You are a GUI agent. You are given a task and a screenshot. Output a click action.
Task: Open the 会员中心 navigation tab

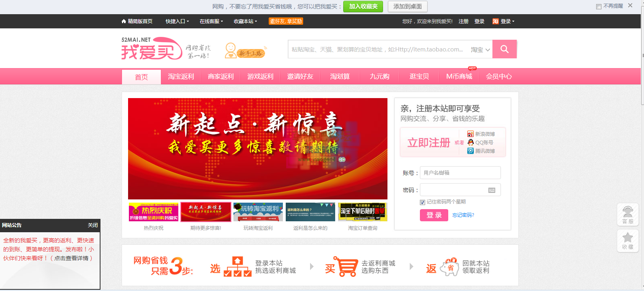(499, 76)
